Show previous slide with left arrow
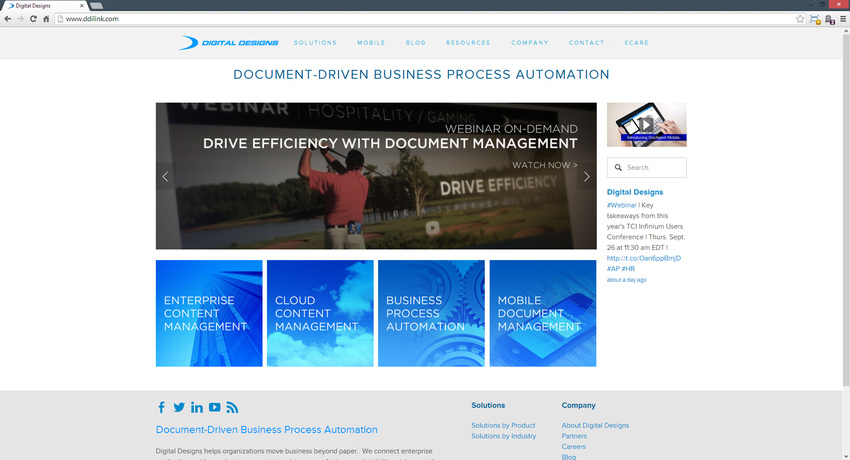Screen dimensions: 850x460 pyautogui.click(x=165, y=176)
